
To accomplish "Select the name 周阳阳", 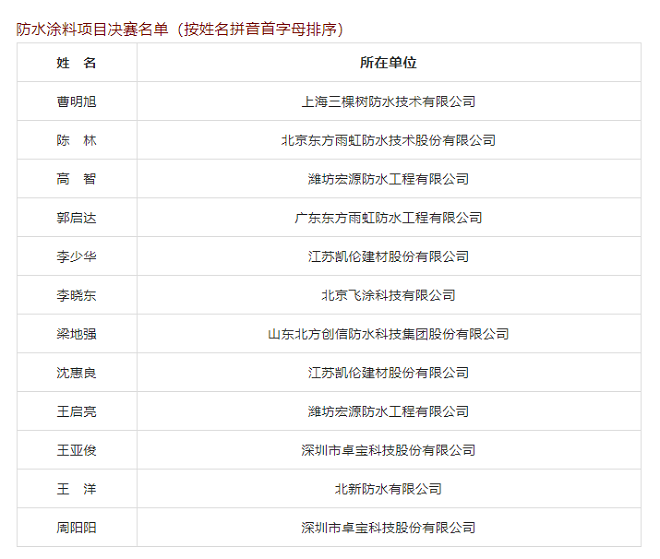I will 76,527.
